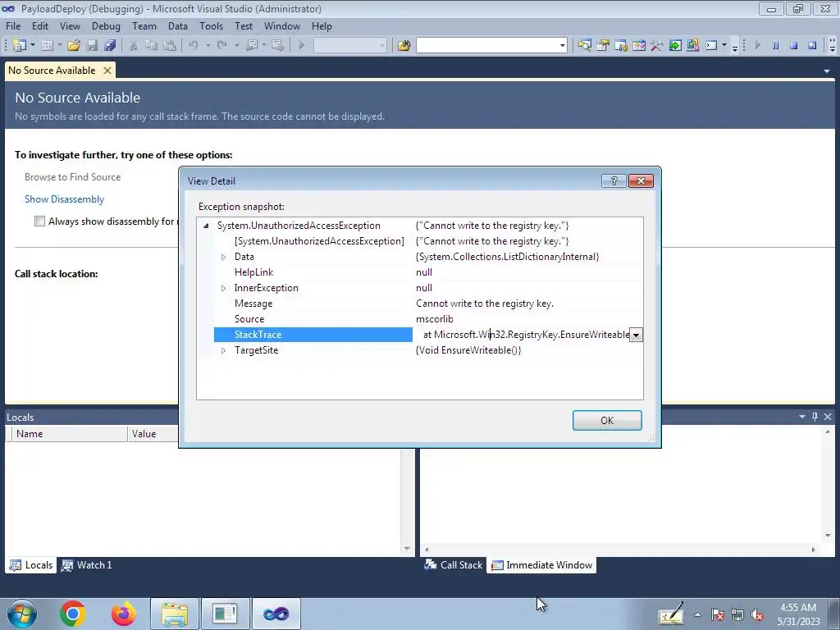Open the Window menu

click(x=282, y=25)
